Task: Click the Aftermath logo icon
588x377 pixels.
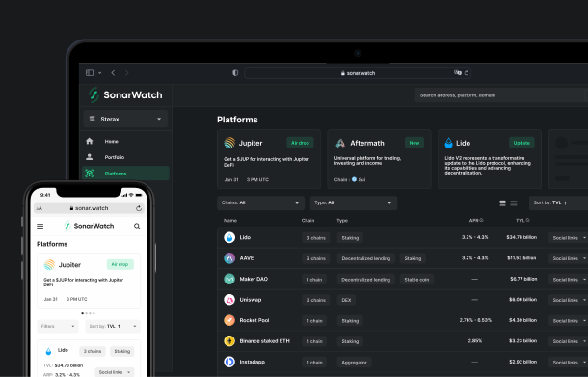Action: [340, 143]
